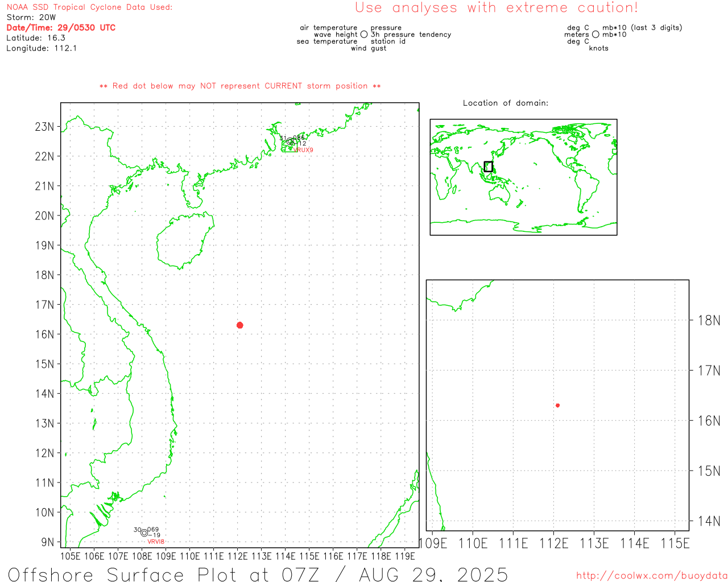
Task: Click the 'mb*10 (last 3 digits)' units label
Action: point(642,28)
